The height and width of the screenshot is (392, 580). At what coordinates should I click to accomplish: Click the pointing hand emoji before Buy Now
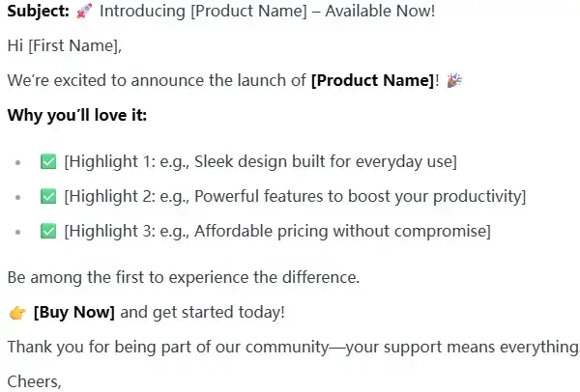tap(16, 312)
